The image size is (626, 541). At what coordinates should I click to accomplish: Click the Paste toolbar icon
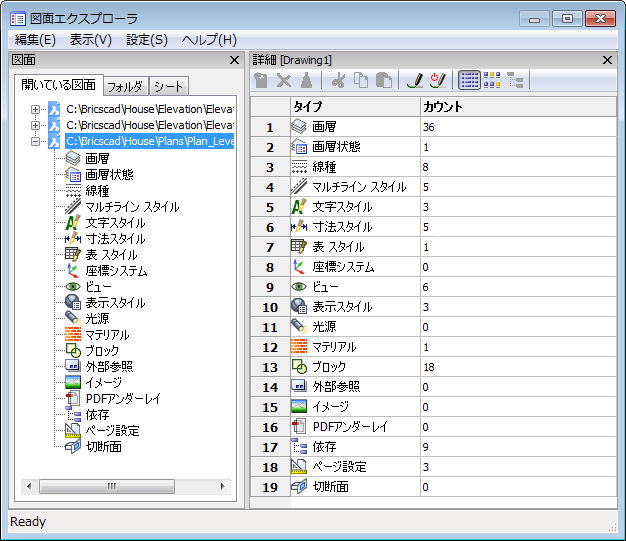click(384, 80)
